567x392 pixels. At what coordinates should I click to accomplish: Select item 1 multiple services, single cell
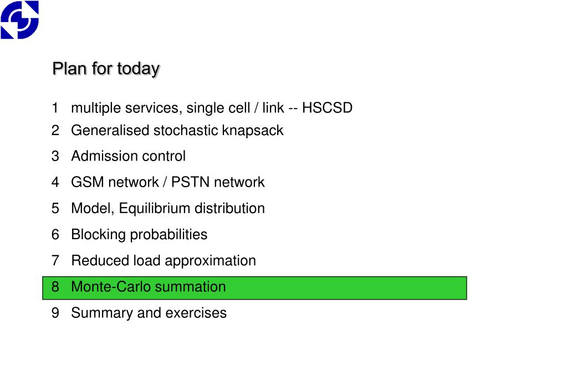(202, 108)
